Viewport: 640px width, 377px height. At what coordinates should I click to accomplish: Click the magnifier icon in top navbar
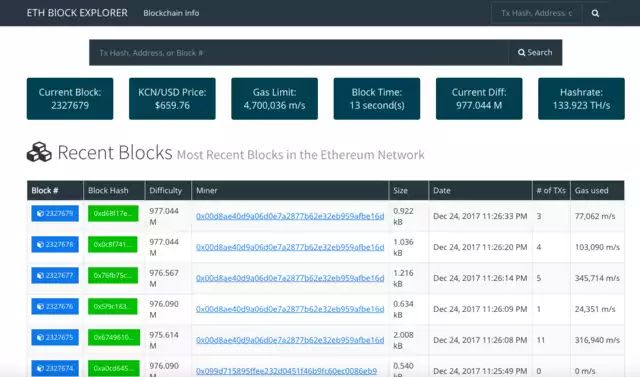tap(595, 13)
